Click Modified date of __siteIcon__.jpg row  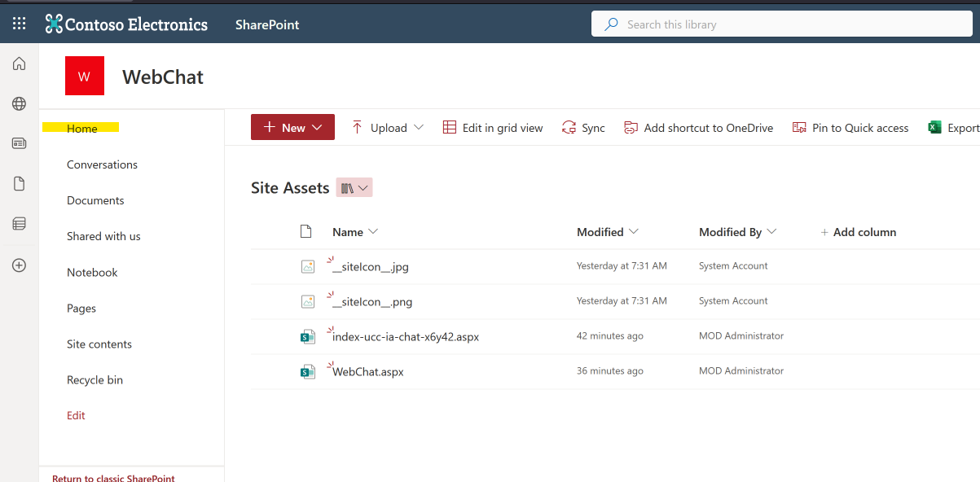tap(622, 266)
